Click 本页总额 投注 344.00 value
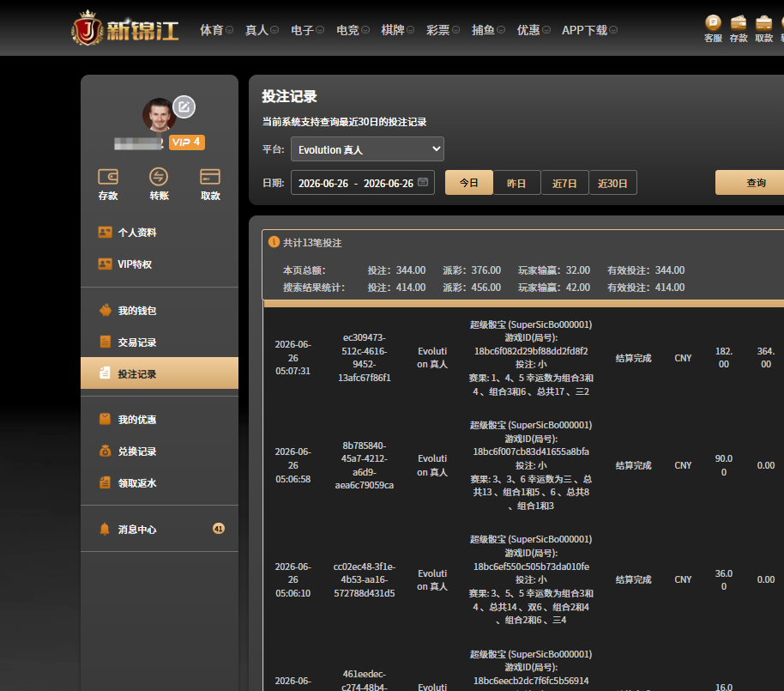Viewport: 784px width, 691px height. [x=411, y=270]
